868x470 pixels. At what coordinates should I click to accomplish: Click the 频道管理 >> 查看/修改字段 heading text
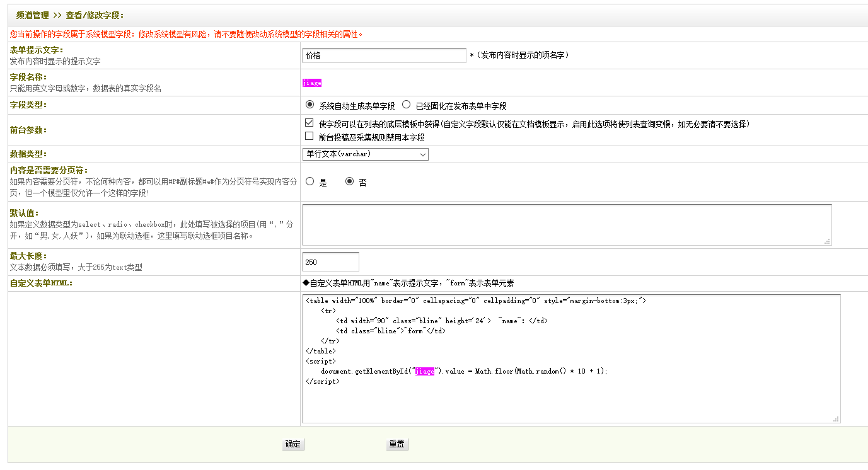click(70, 15)
